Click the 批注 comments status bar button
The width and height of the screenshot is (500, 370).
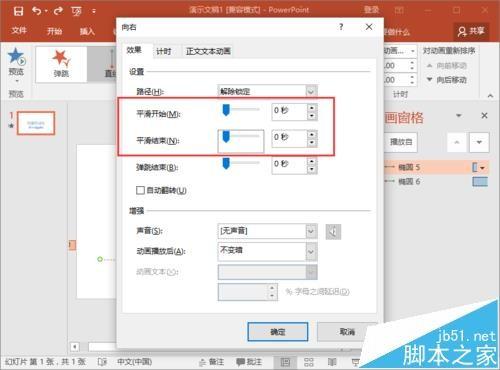(x=249, y=362)
